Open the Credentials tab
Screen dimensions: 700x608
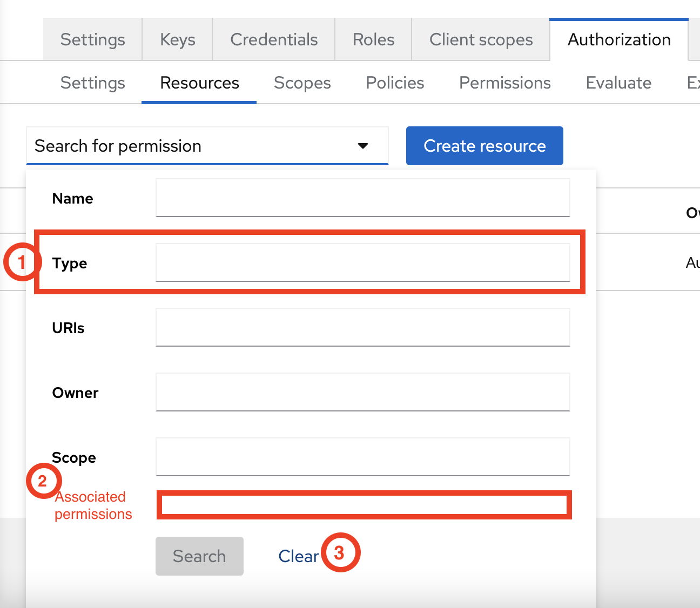(x=273, y=39)
